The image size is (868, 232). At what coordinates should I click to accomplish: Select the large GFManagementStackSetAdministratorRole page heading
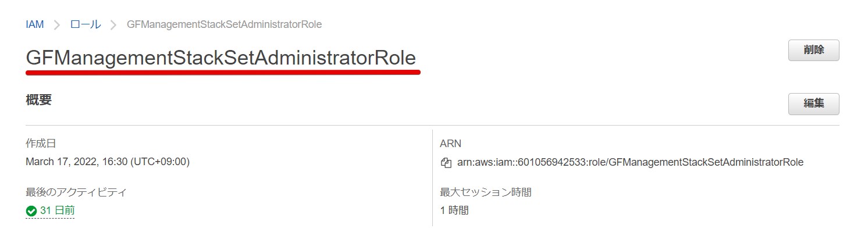click(x=221, y=58)
